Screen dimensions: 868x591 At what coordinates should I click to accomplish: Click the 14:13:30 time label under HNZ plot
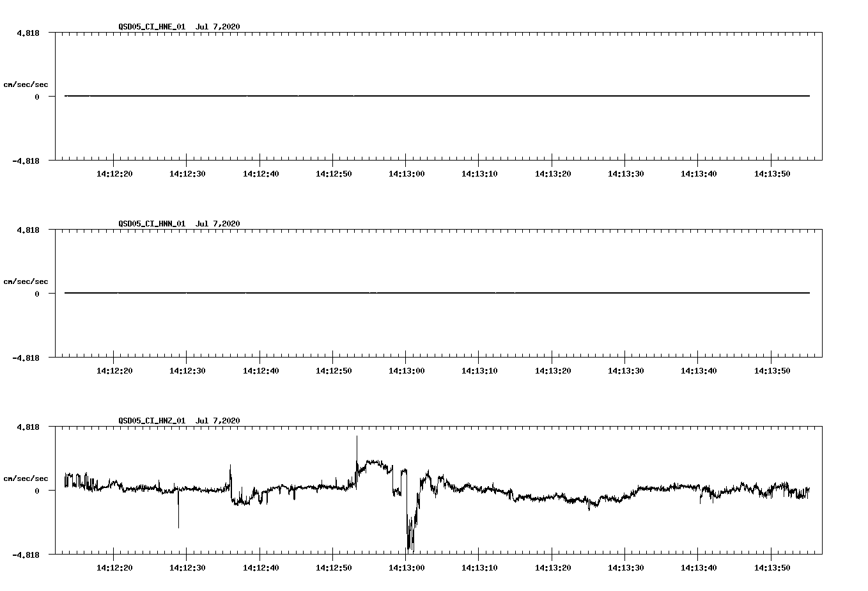tap(626, 568)
